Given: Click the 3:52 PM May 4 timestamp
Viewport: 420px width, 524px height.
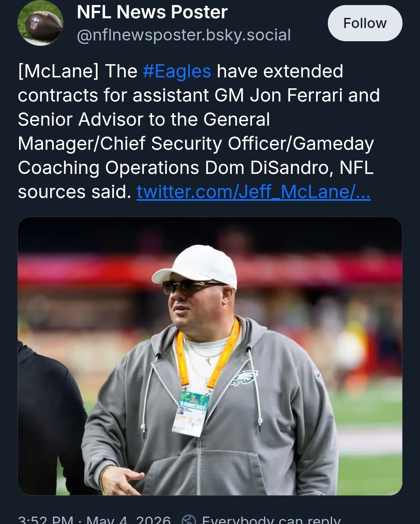Looking at the screenshot, I should (94, 520).
